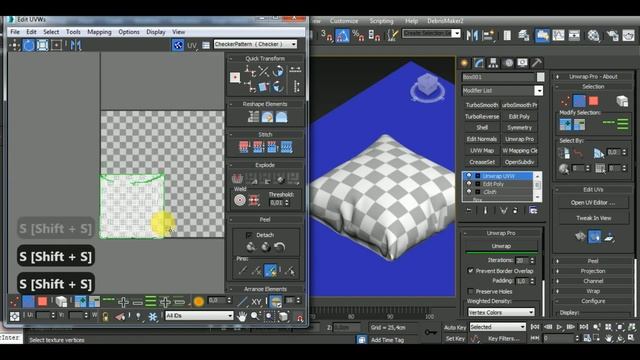This screenshot has height=360, width=640.
Task: Open the Options menu in Edit UVWs
Action: click(x=129, y=32)
